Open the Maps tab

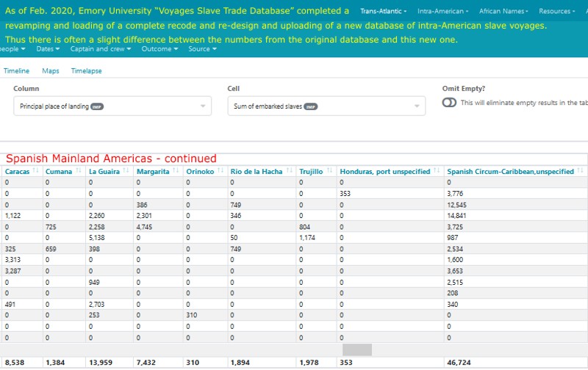coord(51,71)
